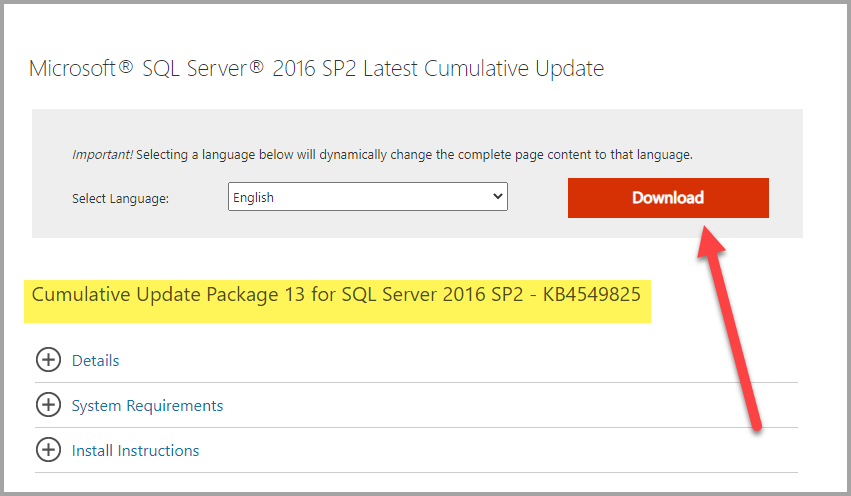Click the registered symbol after Microsoft
The image size is (851, 496).
click(x=125, y=67)
